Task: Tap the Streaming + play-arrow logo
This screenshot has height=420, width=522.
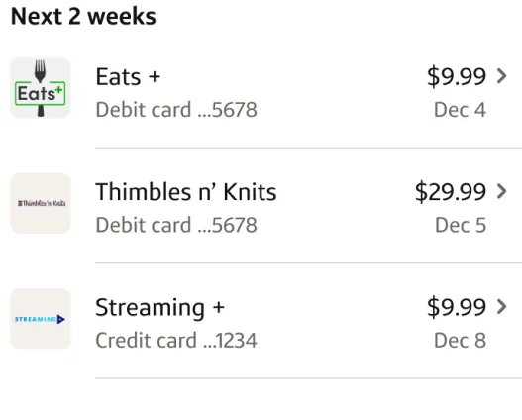Action: click(x=41, y=319)
